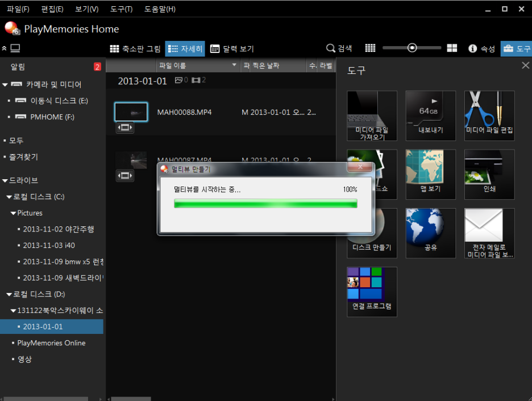This screenshot has height=401, width=532.
Task: Select folder 2013-11-03 i40
Action: click(x=49, y=246)
